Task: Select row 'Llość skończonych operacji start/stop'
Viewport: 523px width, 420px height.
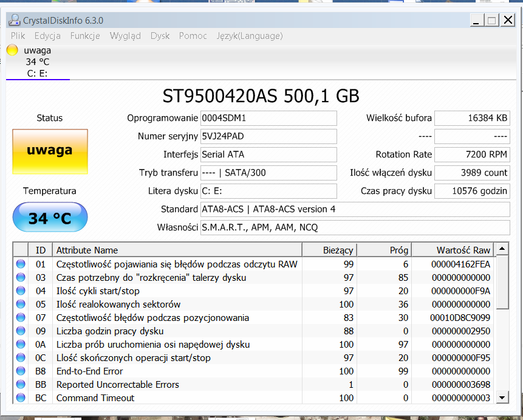Action: [x=255, y=357]
